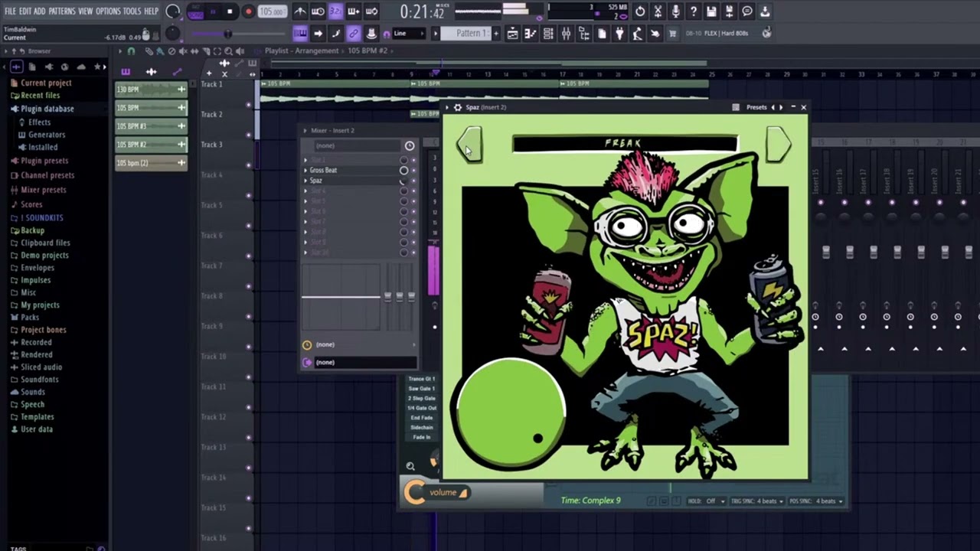Click the render/export download icon
Screen dimensions: 980x551
764,11
